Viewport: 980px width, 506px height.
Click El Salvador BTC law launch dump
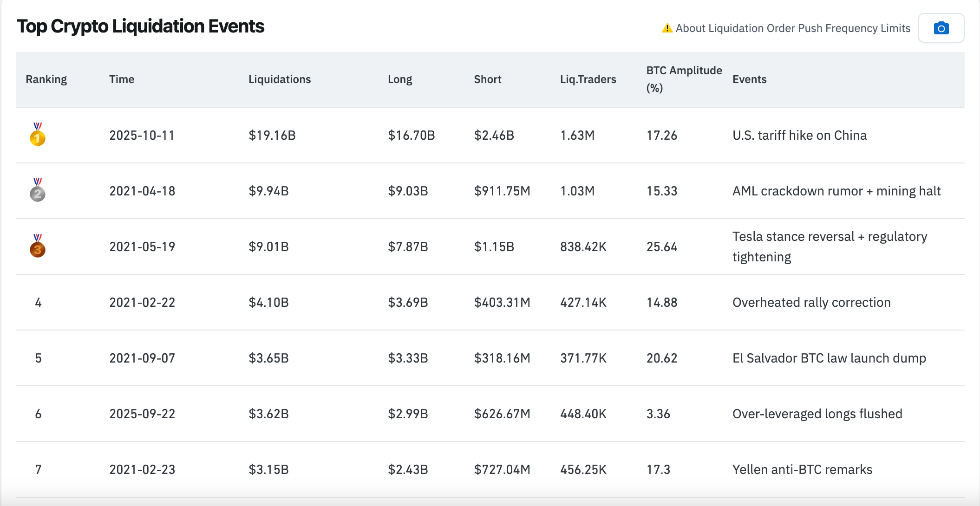pos(830,358)
